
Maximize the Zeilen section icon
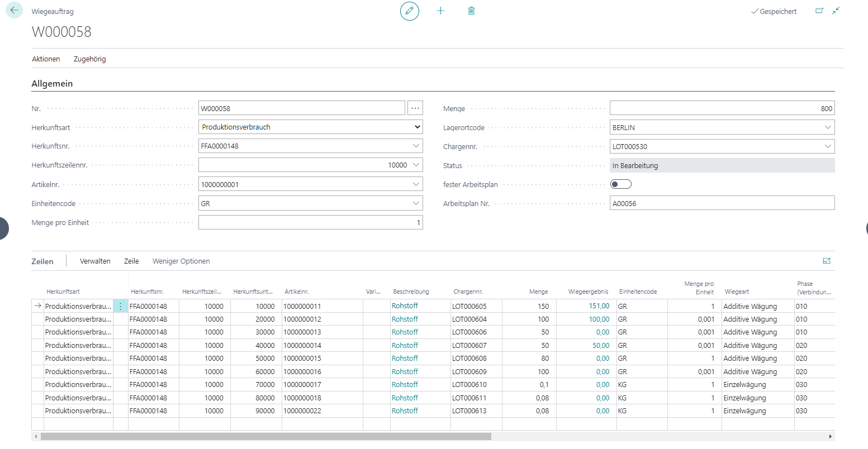(827, 261)
